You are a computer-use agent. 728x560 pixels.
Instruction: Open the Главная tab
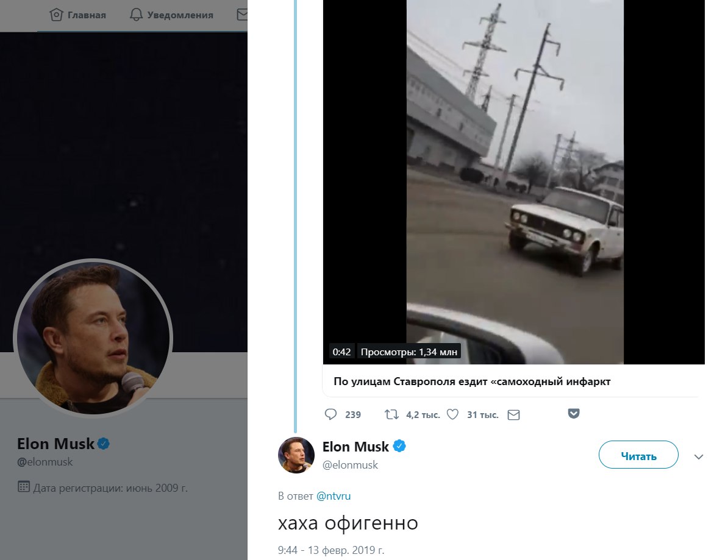[87, 15]
